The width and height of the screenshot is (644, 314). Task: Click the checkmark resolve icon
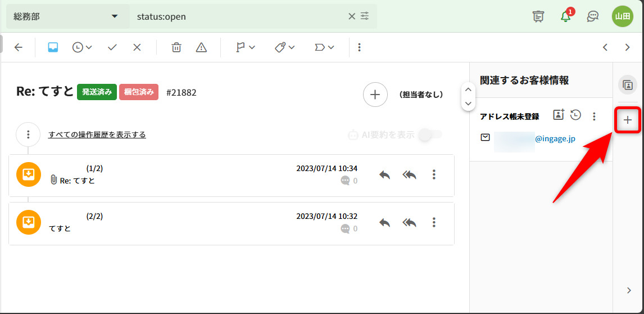tap(112, 47)
